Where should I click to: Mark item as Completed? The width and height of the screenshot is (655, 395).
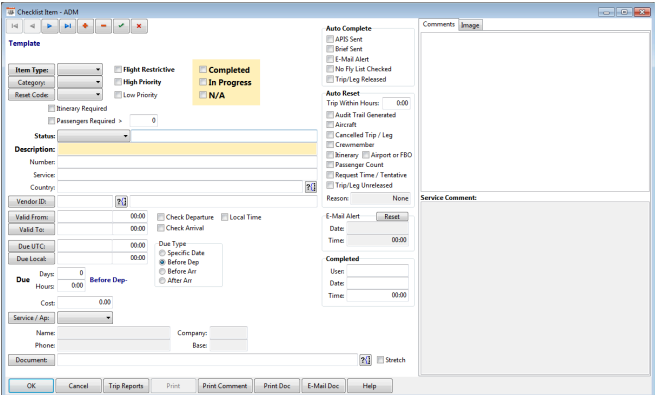click(x=203, y=70)
